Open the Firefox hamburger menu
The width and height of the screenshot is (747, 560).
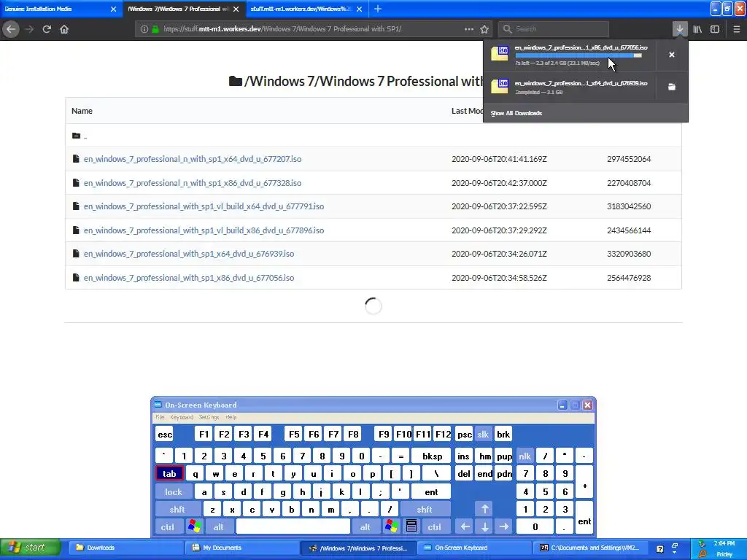tap(737, 29)
